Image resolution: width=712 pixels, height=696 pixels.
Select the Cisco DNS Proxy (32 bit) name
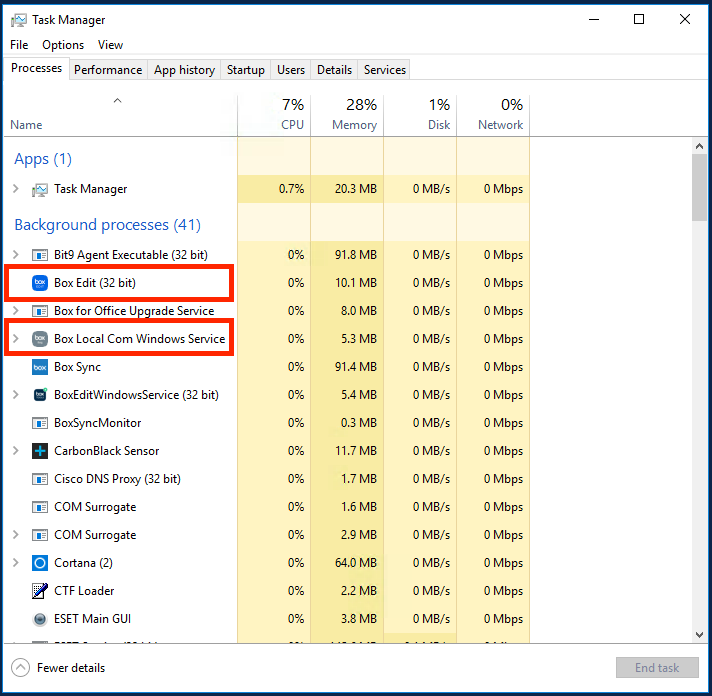coord(117,479)
